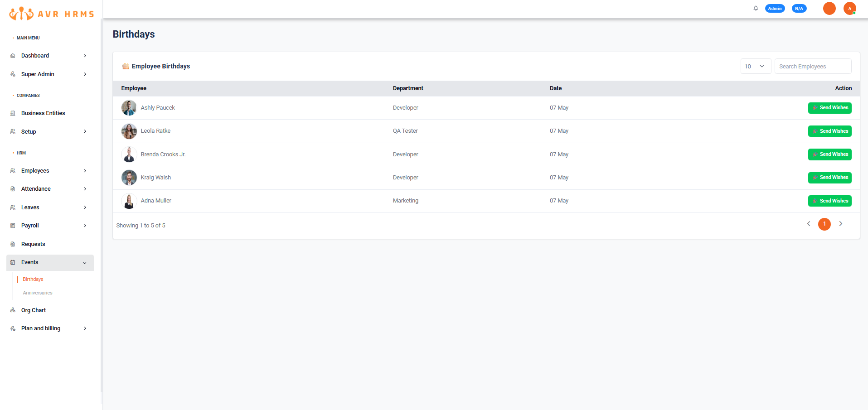Send Wishes to Kraig Walsh
Image resolution: width=868 pixels, height=410 pixels.
pos(829,178)
